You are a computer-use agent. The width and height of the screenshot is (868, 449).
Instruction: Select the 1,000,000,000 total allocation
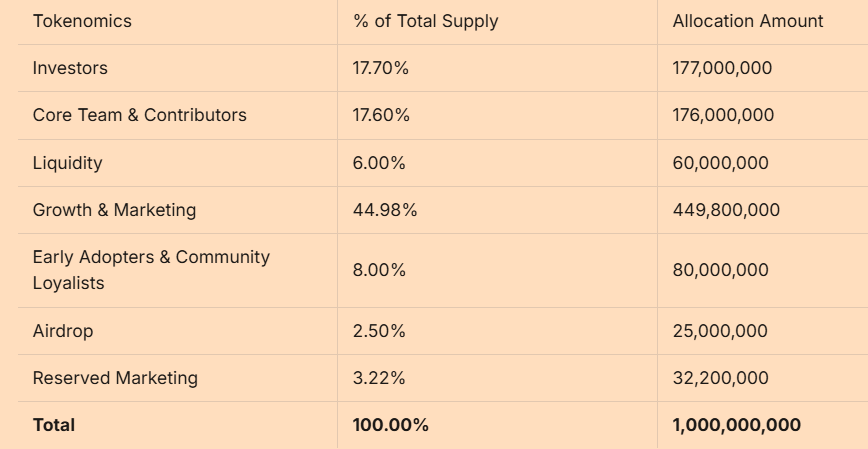pyautogui.click(x=736, y=425)
